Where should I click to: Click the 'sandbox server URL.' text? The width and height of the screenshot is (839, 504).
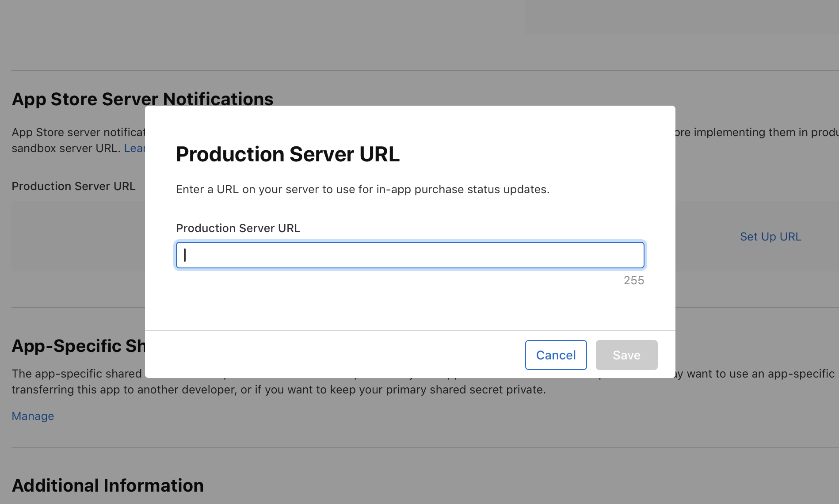click(x=66, y=148)
